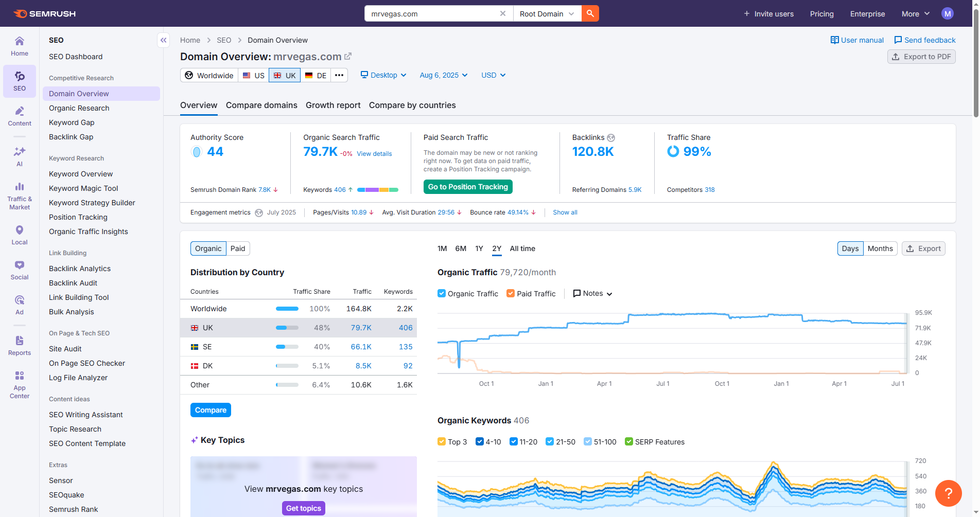Open Home in left rail
Image resolution: width=980 pixels, height=517 pixels.
(x=20, y=46)
